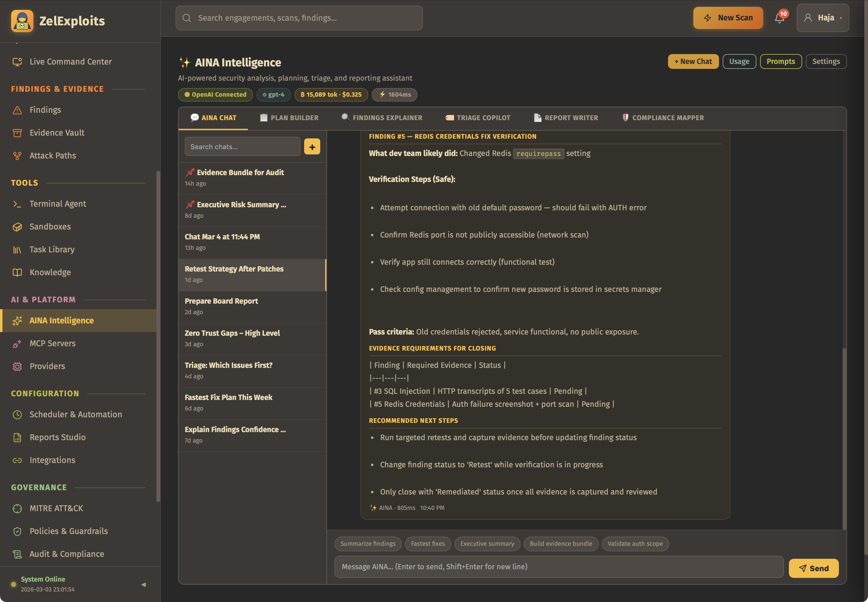Click the + New Chat button
868x602 pixels.
click(x=692, y=61)
